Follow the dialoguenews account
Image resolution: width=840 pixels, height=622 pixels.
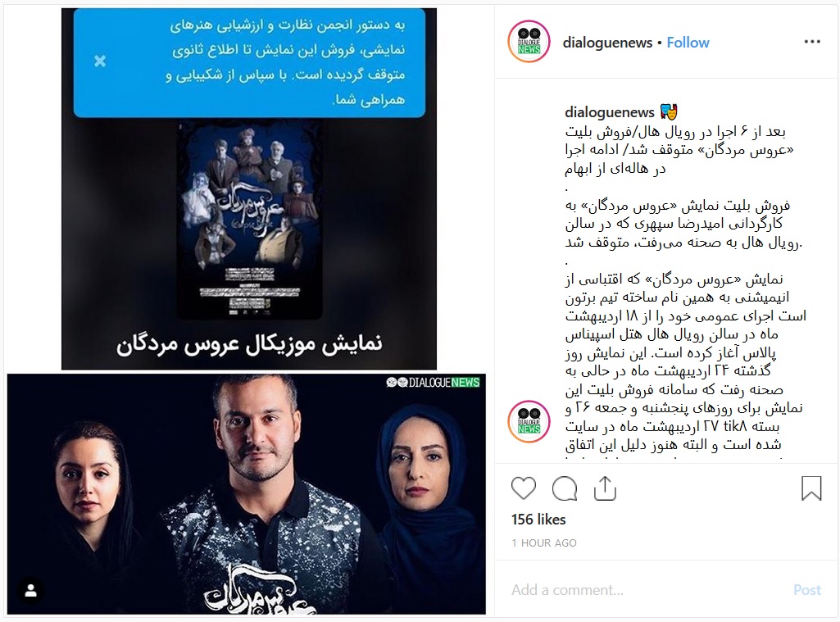point(688,43)
